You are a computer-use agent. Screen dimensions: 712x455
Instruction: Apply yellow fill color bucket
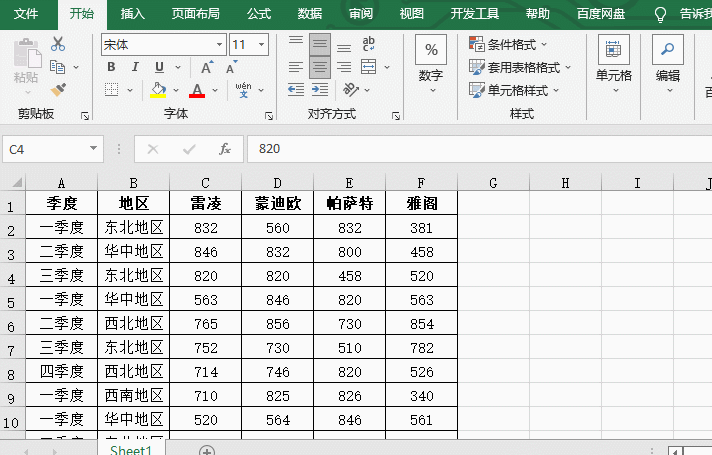coord(158,90)
